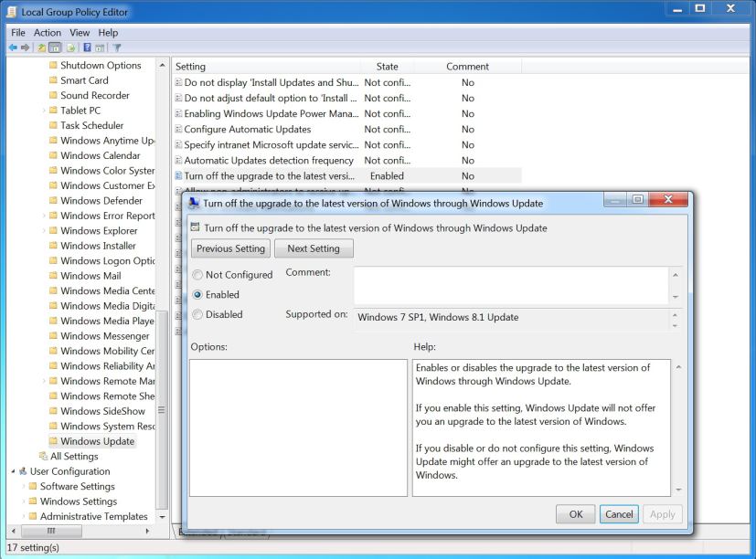The image size is (756, 559).
Task: Click the Comment text field
Action: click(511, 285)
